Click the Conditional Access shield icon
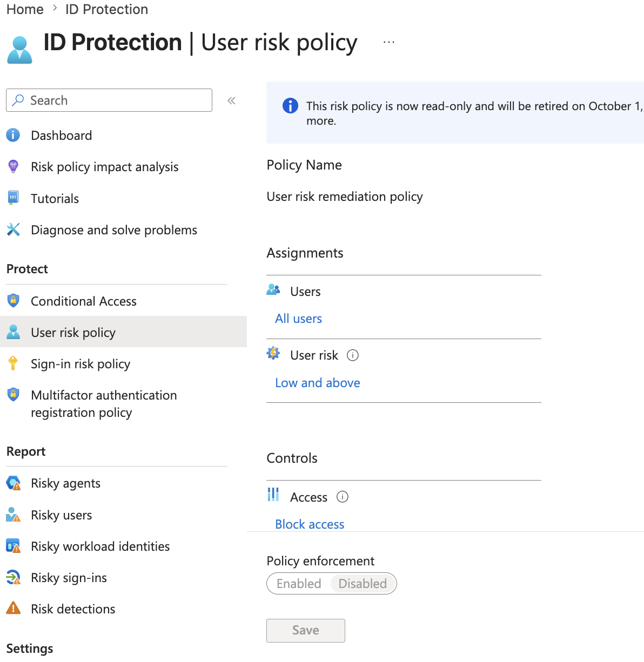Image resolution: width=644 pixels, height=662 pixels. coord(13,301)
